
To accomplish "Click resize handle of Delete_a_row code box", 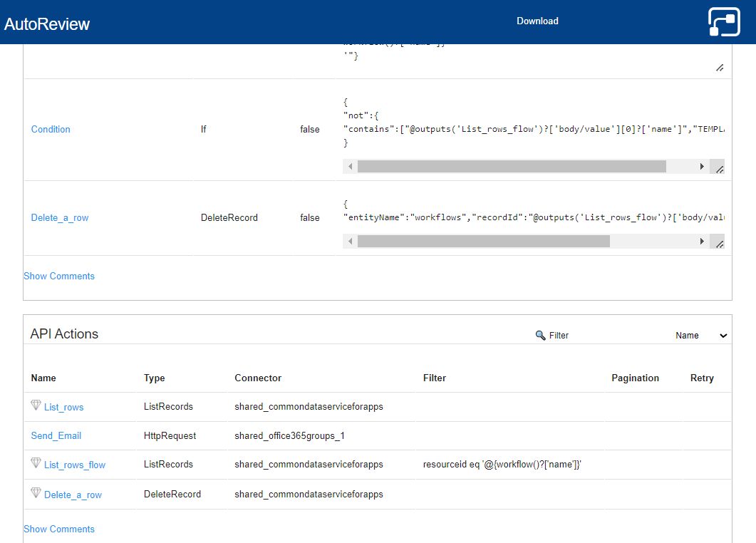I will (720, 244).
